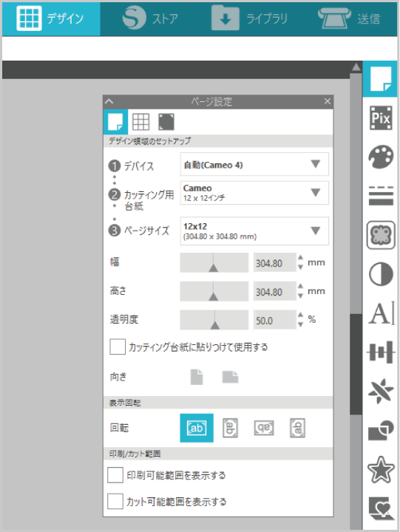The width and height of the screenshot is (400, 532).
Task: Decrease 透明度 with the down stepper arrow
Action: tap(300, 324)
